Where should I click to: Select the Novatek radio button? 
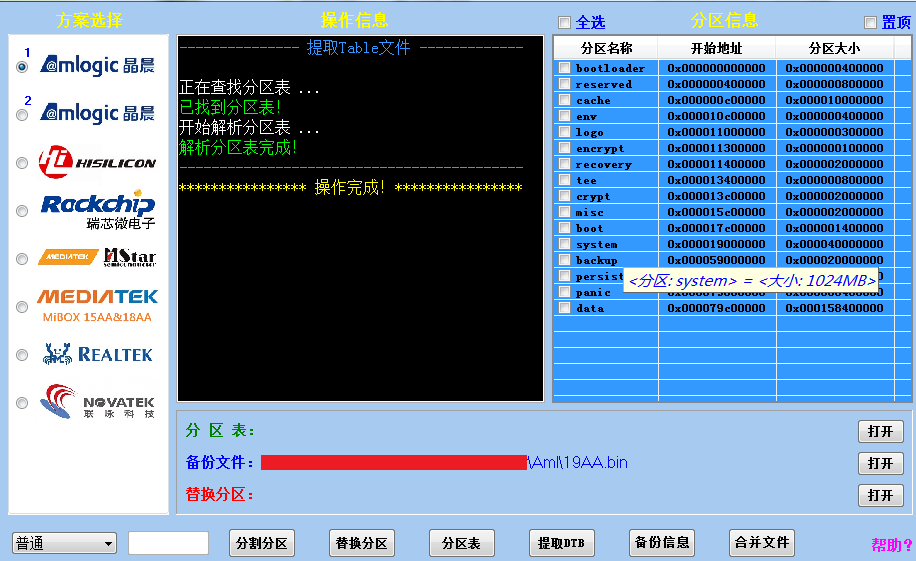[x=22, y=403]
